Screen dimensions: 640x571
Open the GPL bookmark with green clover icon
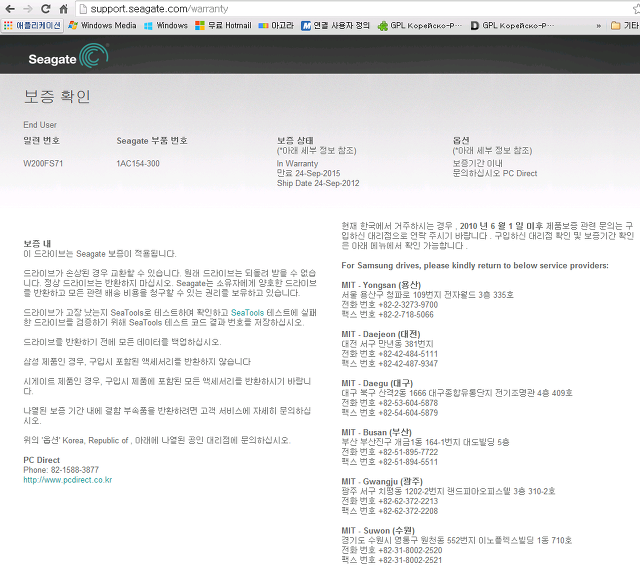tap(420, 26)
